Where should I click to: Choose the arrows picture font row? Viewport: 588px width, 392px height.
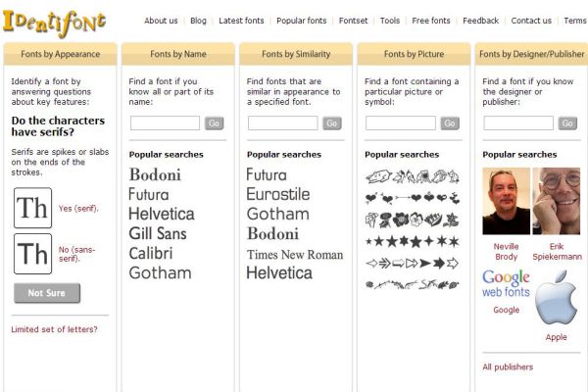click(x=413, y=263)
